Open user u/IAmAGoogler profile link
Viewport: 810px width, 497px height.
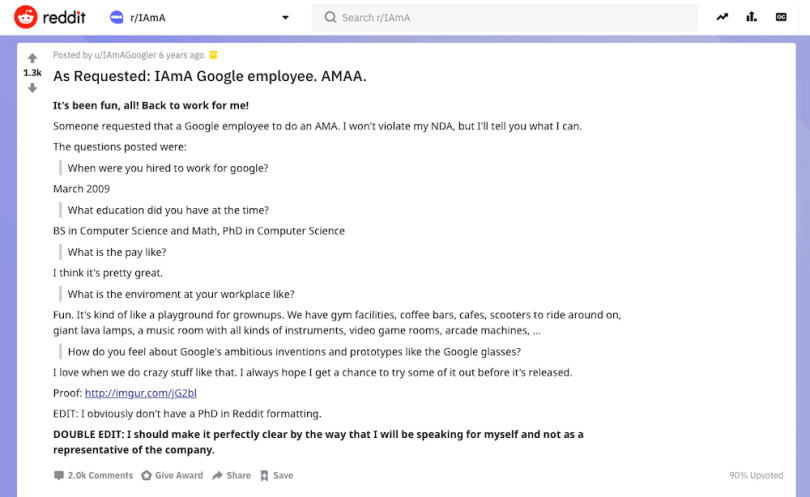(x=125, y=55)
